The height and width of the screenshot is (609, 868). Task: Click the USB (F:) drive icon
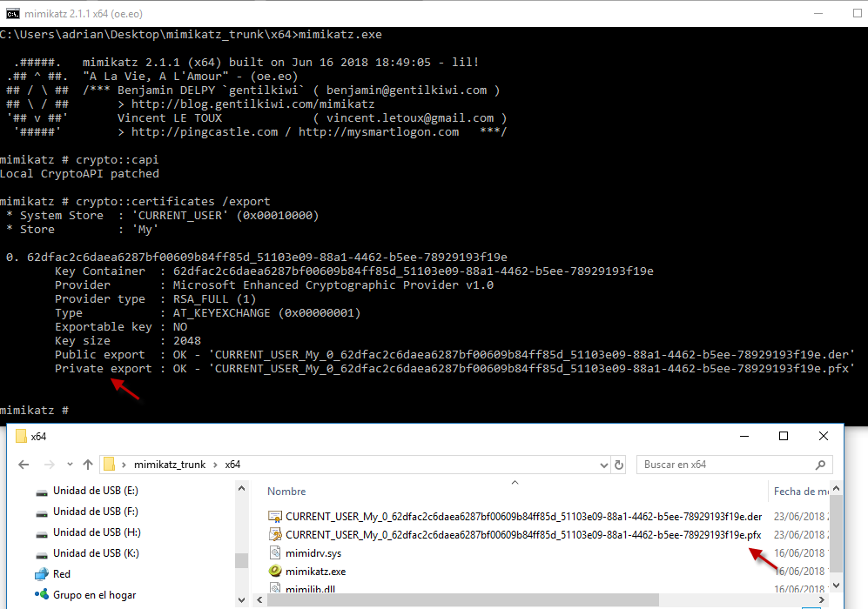(42, 513)
